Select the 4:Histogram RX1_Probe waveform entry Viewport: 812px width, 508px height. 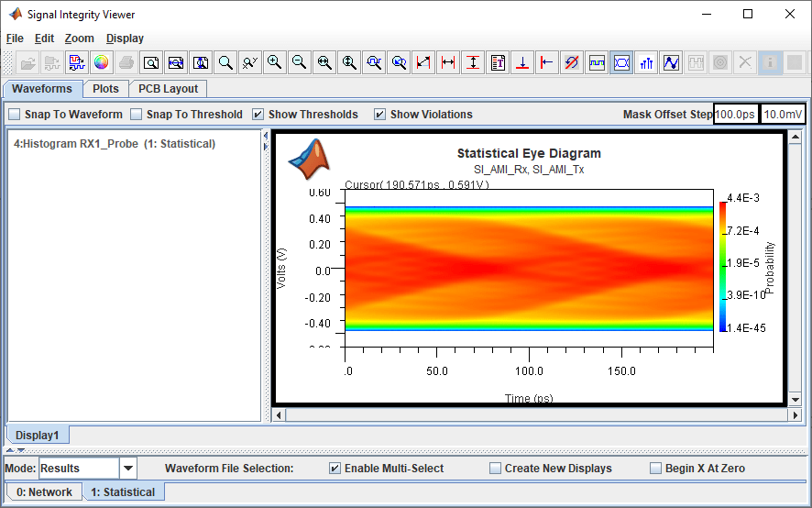(115, 144)
